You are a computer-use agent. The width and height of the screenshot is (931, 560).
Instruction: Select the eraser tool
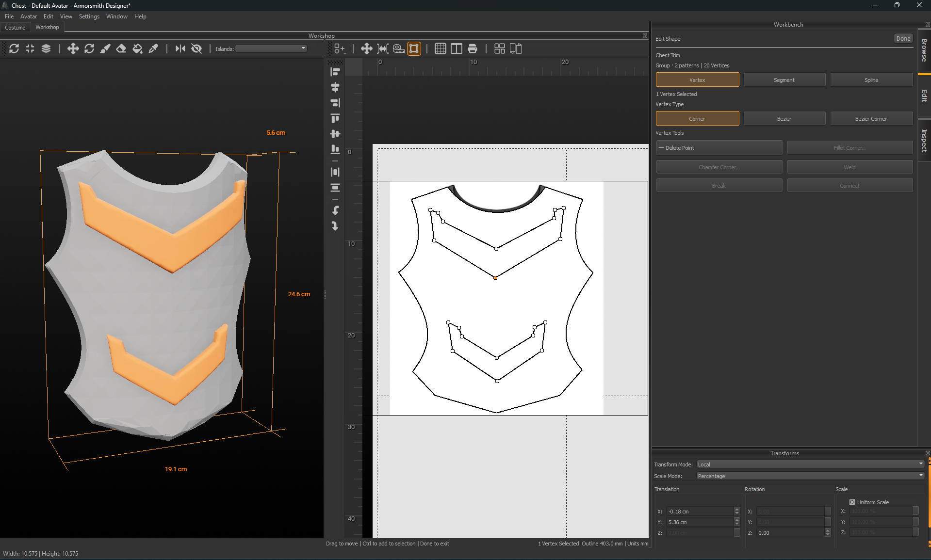click(x=121, y=48)
